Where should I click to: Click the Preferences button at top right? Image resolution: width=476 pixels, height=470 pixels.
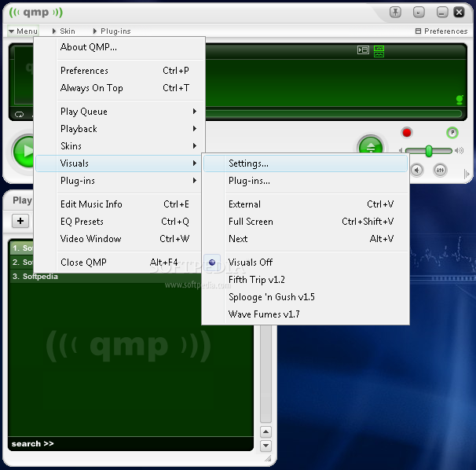tap(441, 31)
